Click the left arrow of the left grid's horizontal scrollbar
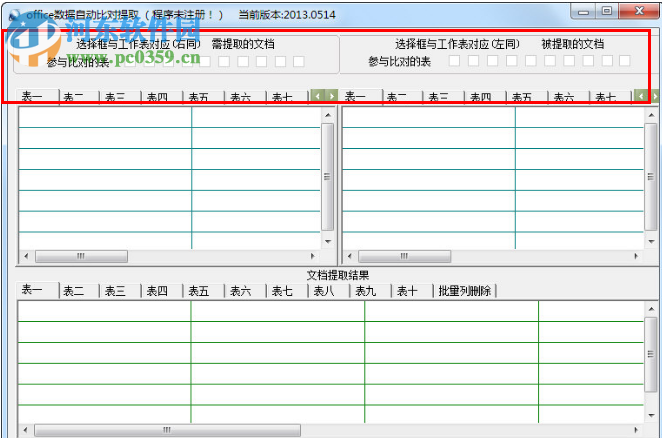 coord(26,256)
